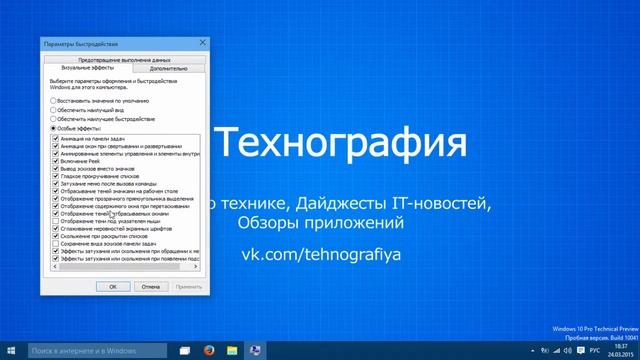Click the effects list right scroll arrow
This screenshot has height=360, width=640.
196,267
